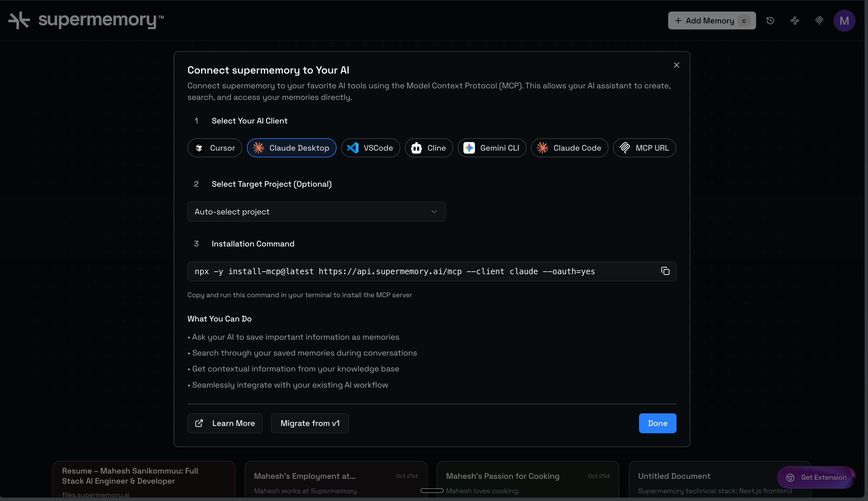Open the Learn More link
The width and height of the screenshot is (868, 501).
225,423
